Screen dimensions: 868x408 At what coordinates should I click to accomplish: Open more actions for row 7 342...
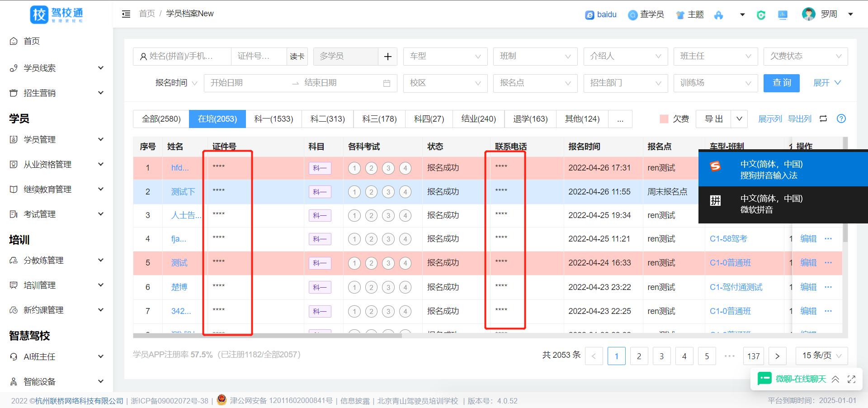point(828,311)
